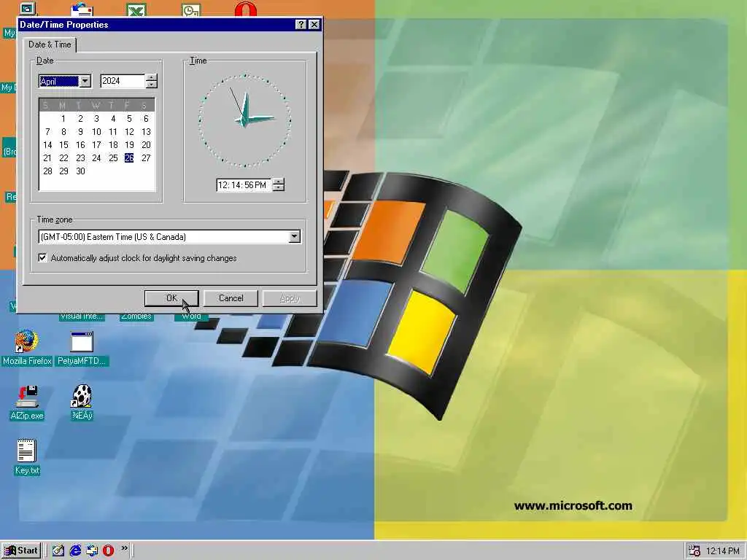This screenshot has height=560, width=747.
Task: Select day 22 in the calendar
Action: [x=63, y=158]
